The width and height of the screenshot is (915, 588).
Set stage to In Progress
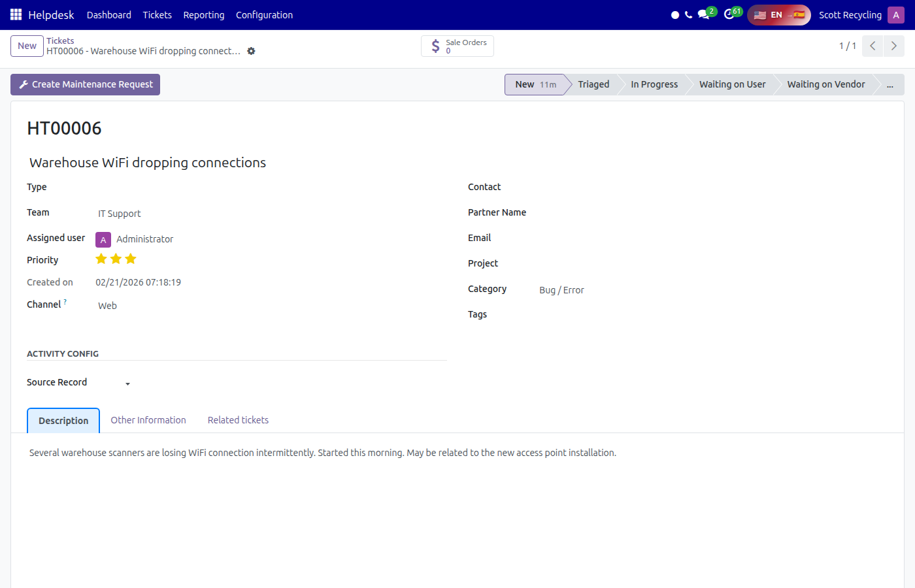(x=654, y=84)
